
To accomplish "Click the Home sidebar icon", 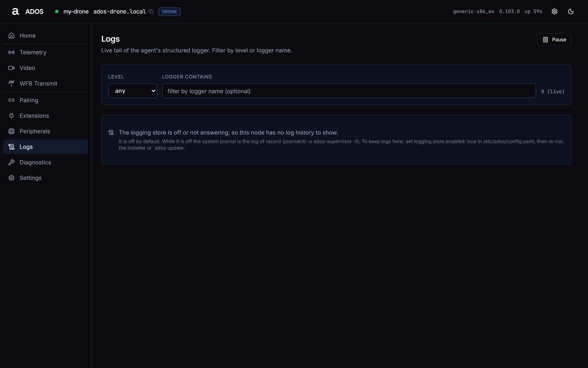I will pos(11,36).
